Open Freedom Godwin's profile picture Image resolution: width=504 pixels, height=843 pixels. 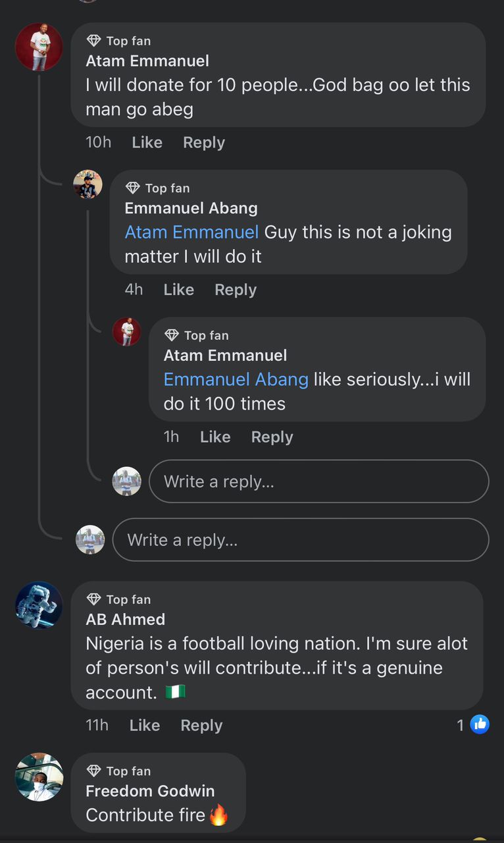click(39, 777)
